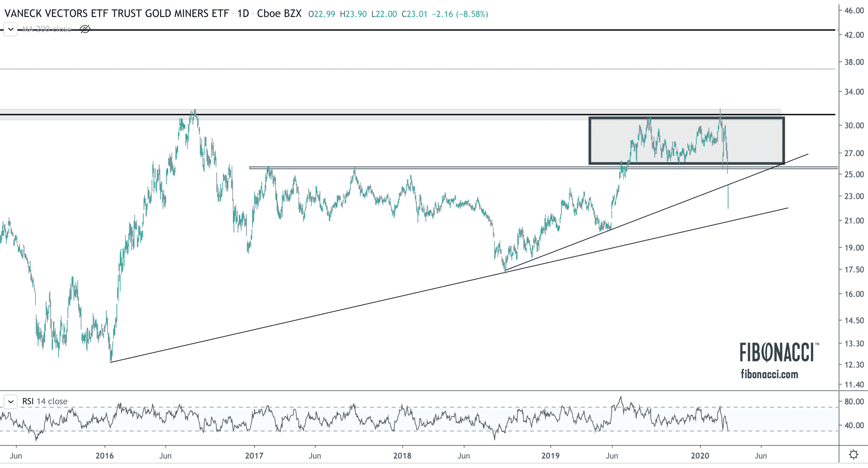The height and width of the screenshot is (468, 868).
Task: Click the 25.00 price axis label
Action: (x=854, y=174)
